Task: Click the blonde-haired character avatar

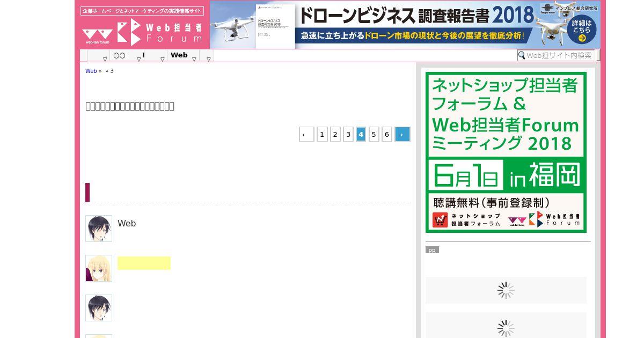Action: [x=99, y=268]
